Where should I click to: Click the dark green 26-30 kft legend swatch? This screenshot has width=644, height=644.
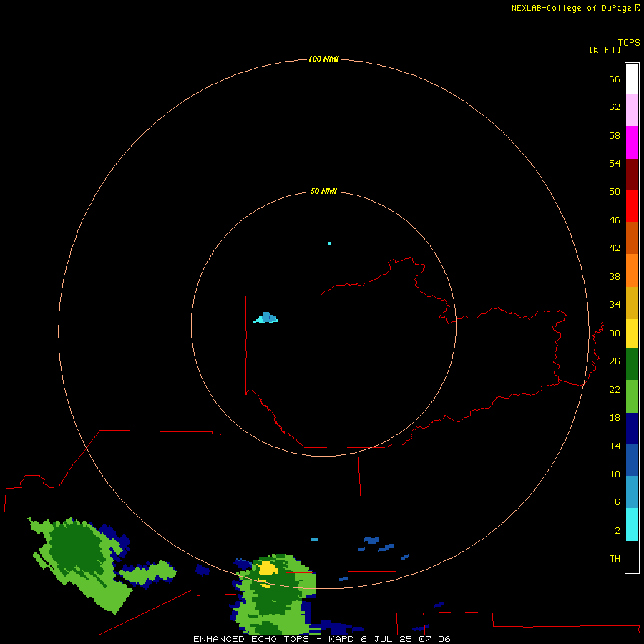632,364
